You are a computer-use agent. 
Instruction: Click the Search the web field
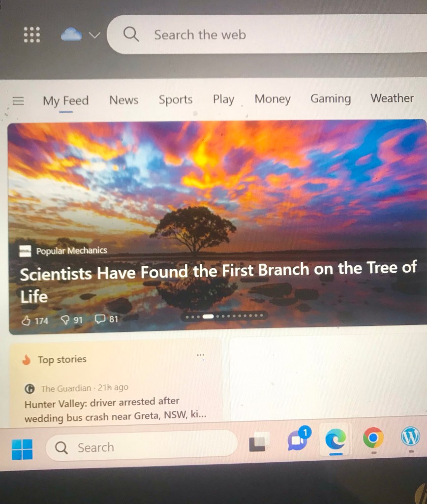click(x=267, y=34)
